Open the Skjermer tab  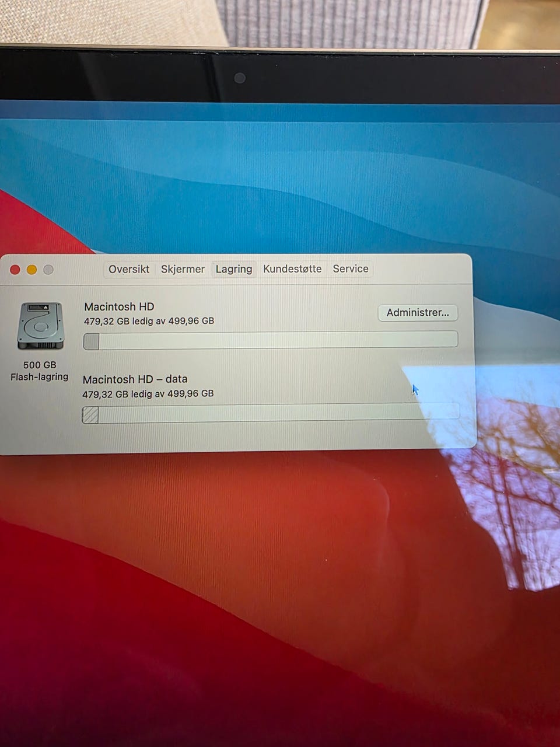[x=183, y=269]
